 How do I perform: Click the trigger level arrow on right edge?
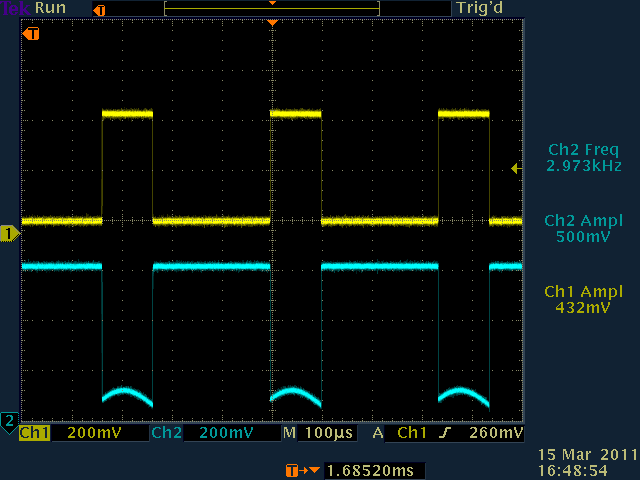pyautogui.click(x=516, y=168)
